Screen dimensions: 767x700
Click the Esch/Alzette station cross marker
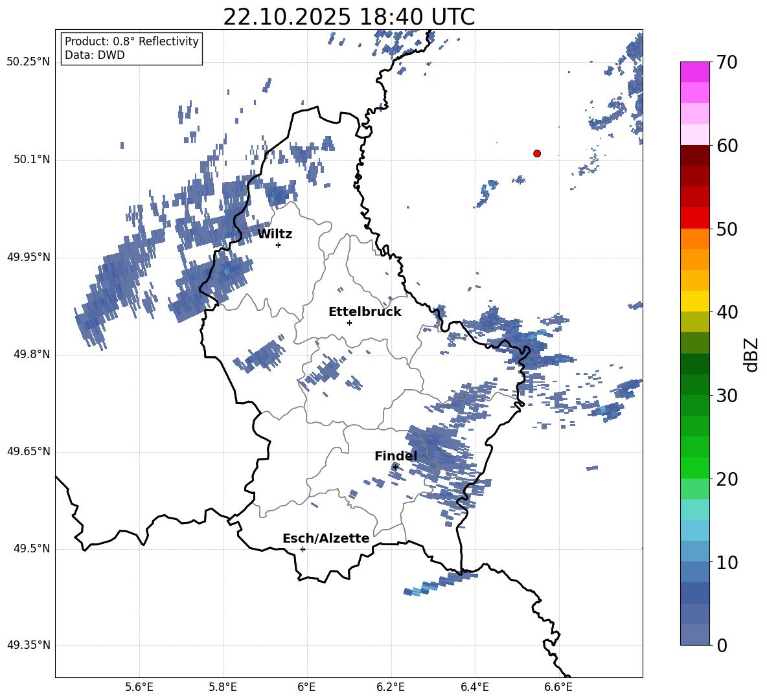303,549
